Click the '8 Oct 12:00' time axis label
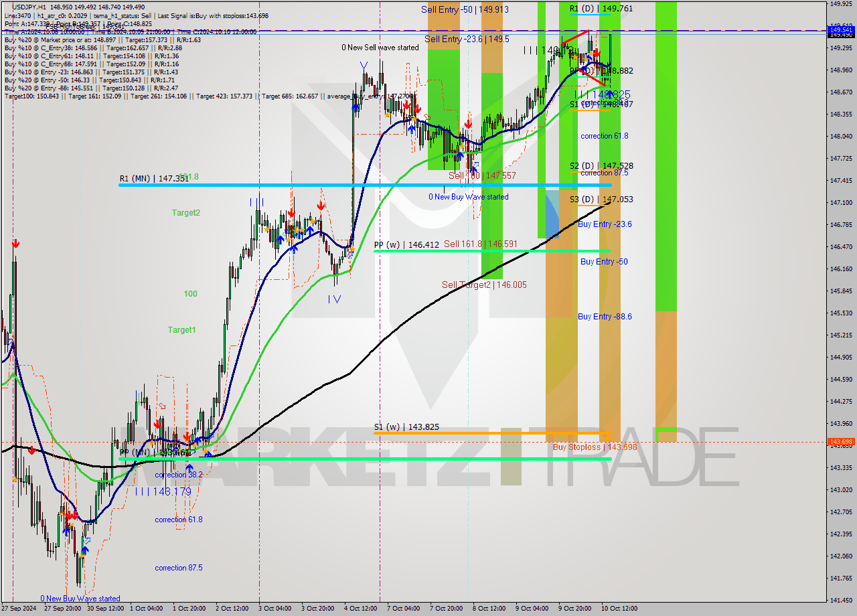857x616 pixels. pyautogui.click(x=489, y=609)
